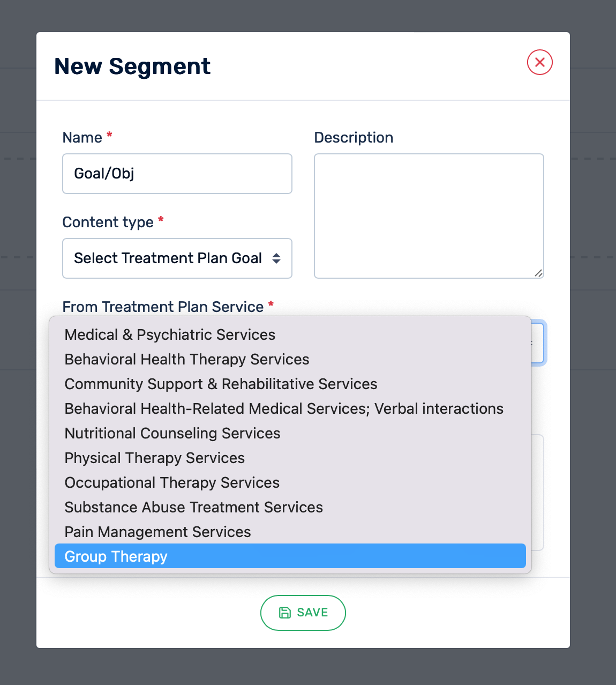
Task: Choose Occupational Therapy Services
Action: 172,483
